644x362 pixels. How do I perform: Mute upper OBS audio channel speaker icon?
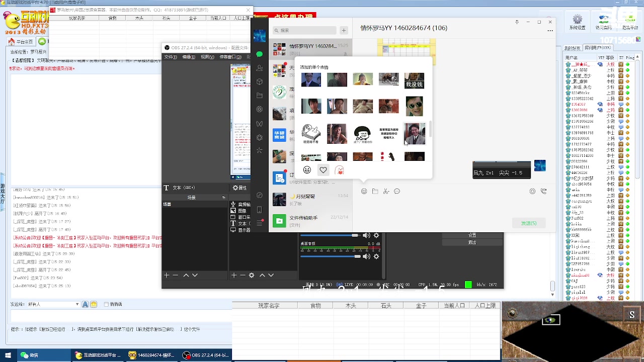pos(366,235)
